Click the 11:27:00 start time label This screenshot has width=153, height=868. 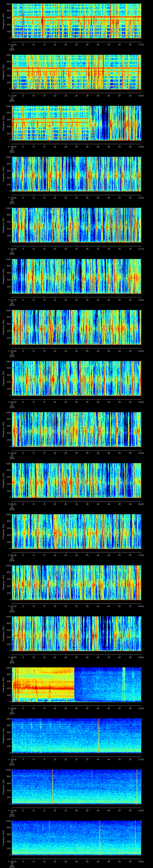pyautogui.click(x=12, y=606)
